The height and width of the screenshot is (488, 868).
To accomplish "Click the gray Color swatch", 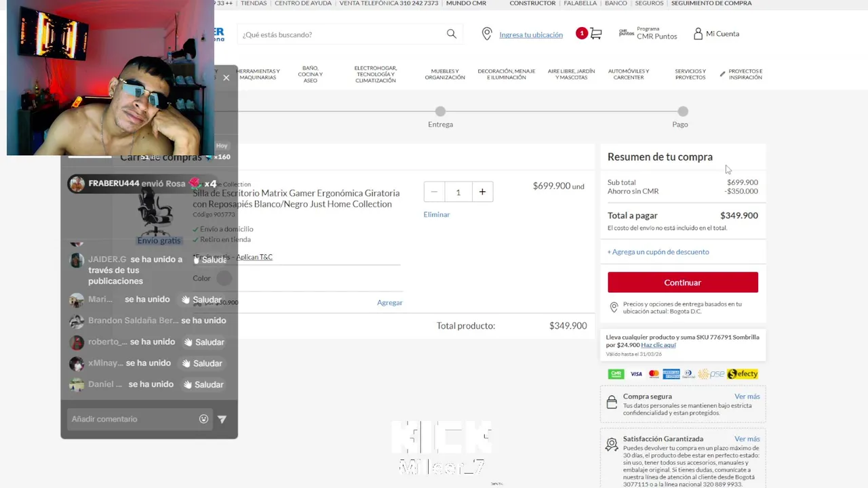I will tap(224, 278).
